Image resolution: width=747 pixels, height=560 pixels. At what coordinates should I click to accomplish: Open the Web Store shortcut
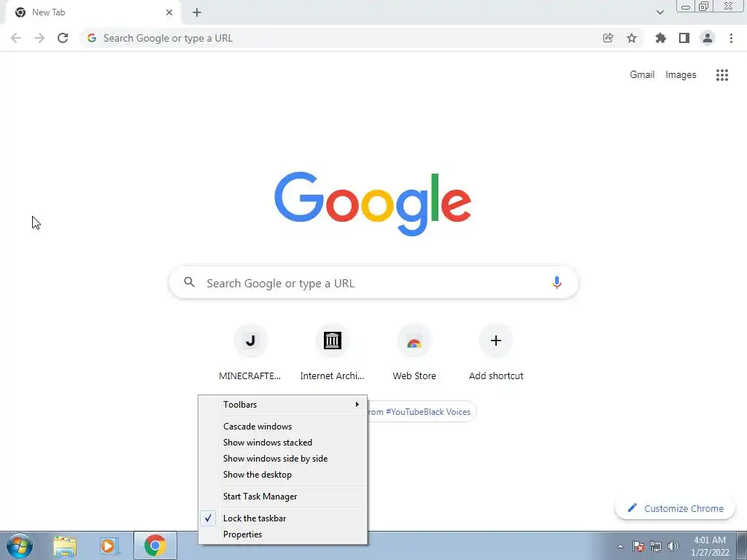click(414, 352)
